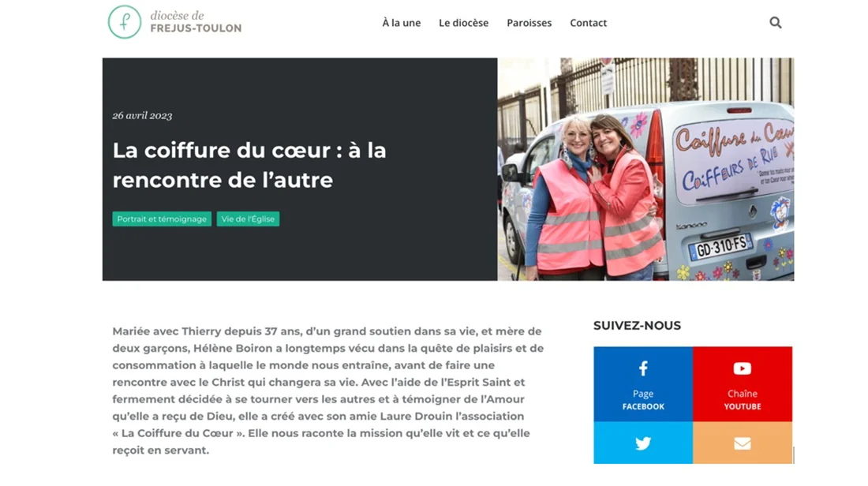Click the article headline La coiffure du cœur
This screenshot has height=486, width=868.
(x=249, y=165)
